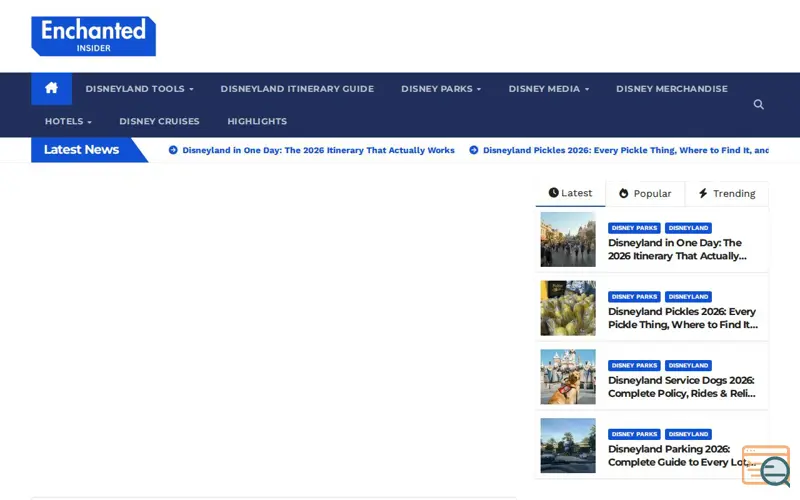This screenshot has width=800, height=500.
Task: Click Disney Parks tag on Parking article
Action: 634,434
